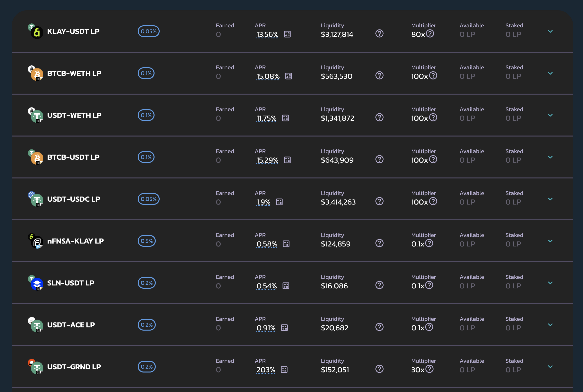Click liquidity help icon for nFNSA-KLAY row
This screenshot has width=583, height=392.
tap(379, 243)
